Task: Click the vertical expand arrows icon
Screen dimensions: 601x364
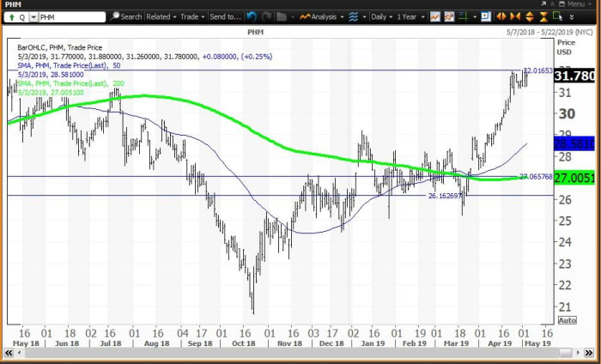Action: click(530, 16)
